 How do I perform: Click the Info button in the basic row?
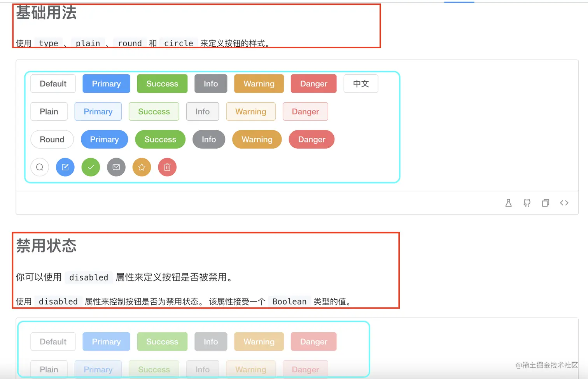point(210,83)
